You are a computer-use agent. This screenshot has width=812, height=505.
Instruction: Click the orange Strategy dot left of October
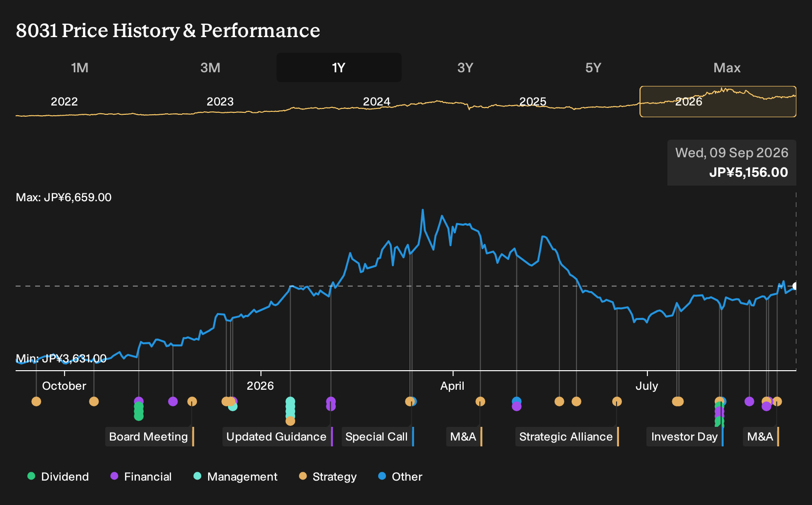[x=36, y=401]
